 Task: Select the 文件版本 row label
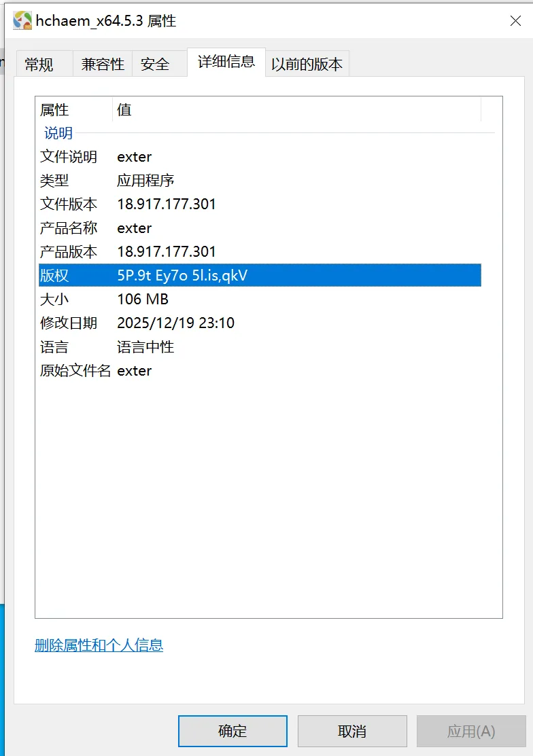69,204
